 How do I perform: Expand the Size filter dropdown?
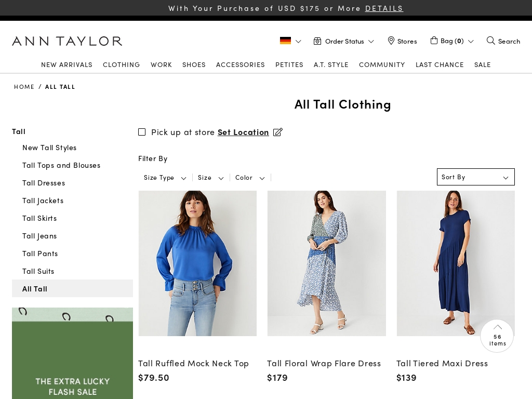point(210,177)
